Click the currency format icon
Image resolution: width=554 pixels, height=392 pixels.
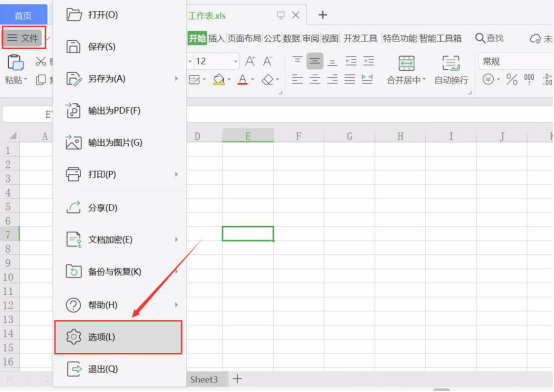tap(488, 79)
